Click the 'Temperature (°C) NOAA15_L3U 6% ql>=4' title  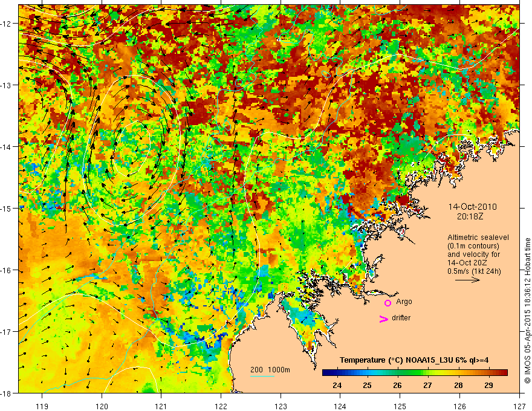(x=414, y=360)
